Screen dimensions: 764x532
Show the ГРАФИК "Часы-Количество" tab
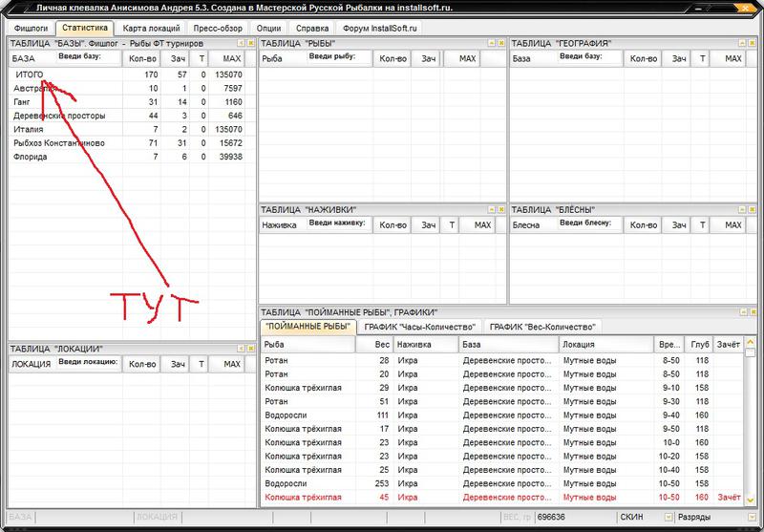[419, 327]
